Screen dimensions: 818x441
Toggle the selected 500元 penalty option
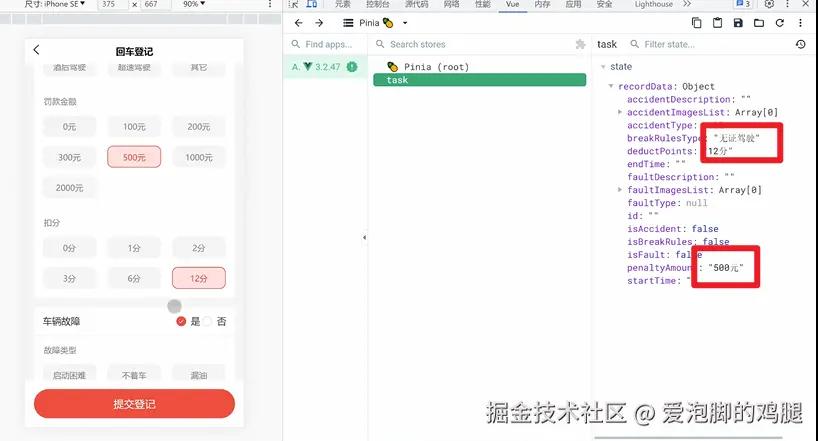point(134,157)
